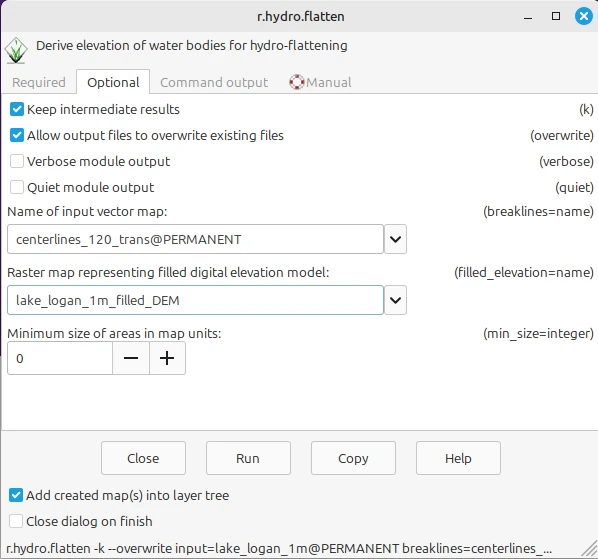598x559 pixels.
Task: Click the GRASS GIS logo icon
Action: 16,50
